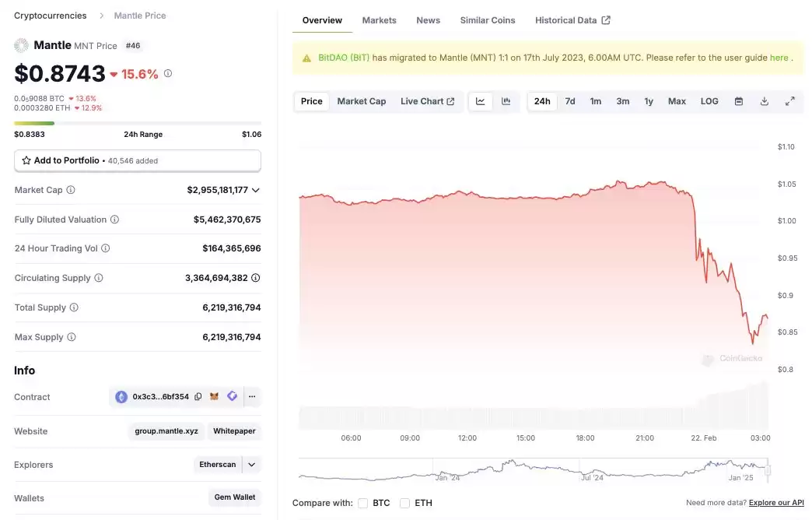
Task: Open the price change info icon
Action: pos(168,74)
